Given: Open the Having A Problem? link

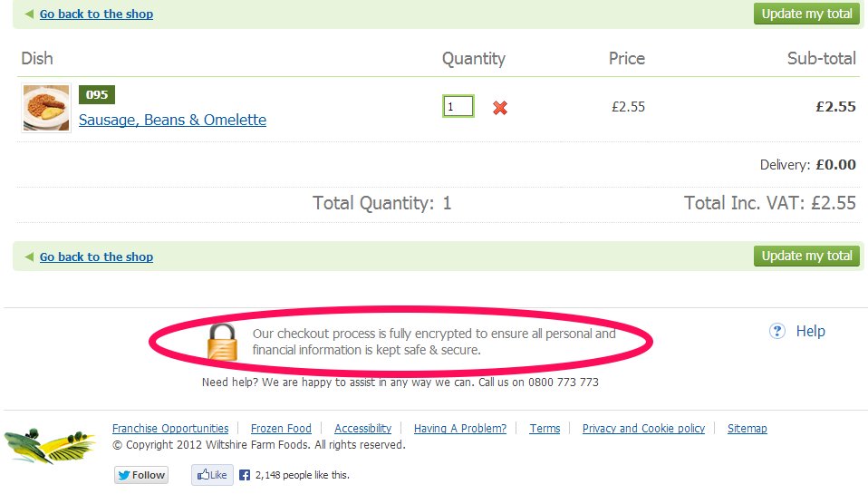Looking at the screenshot, I should [460, 428].
